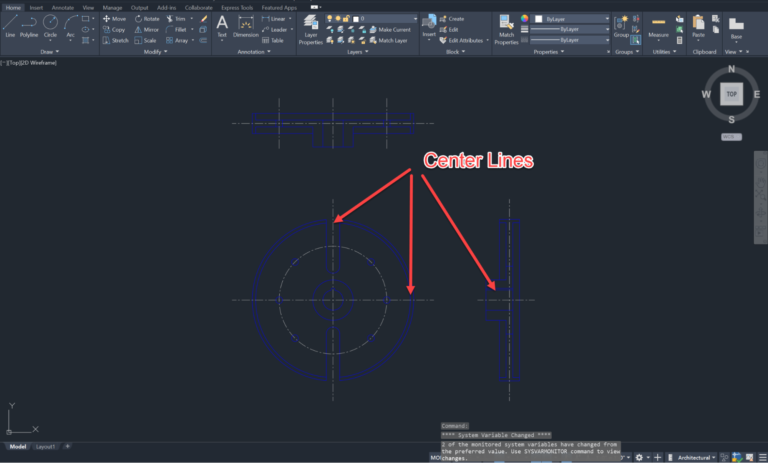Screen dimensions: 768x463
Task: Activate the Mirror command
Action: 146,29
